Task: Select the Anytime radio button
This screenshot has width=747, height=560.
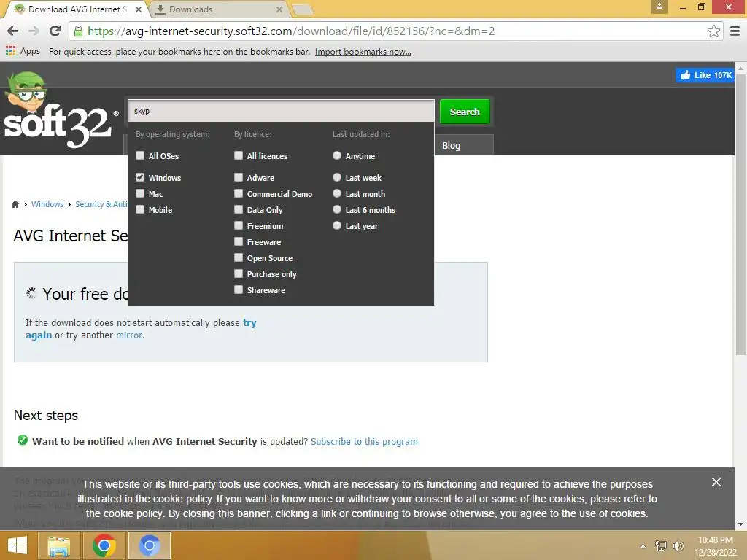Action: point(337,155)
